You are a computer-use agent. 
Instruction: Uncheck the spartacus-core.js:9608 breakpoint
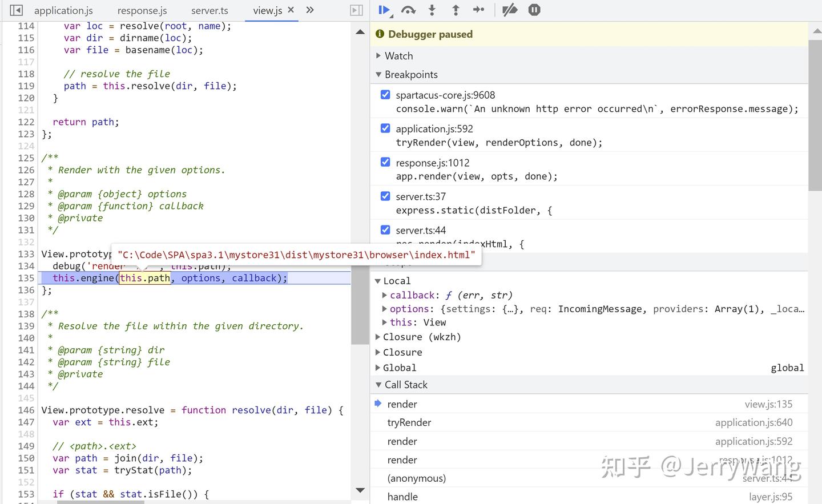(385, 95)
